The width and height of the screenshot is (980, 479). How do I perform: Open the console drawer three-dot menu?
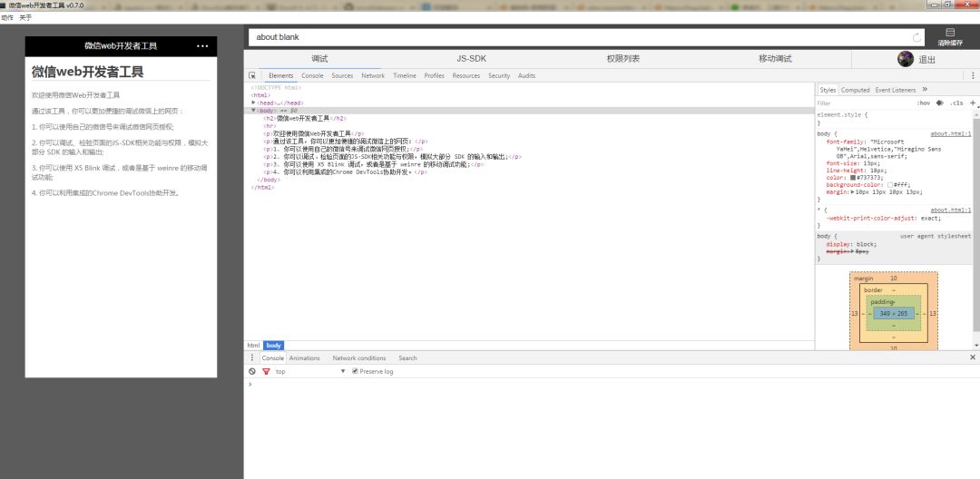point(252,357)
